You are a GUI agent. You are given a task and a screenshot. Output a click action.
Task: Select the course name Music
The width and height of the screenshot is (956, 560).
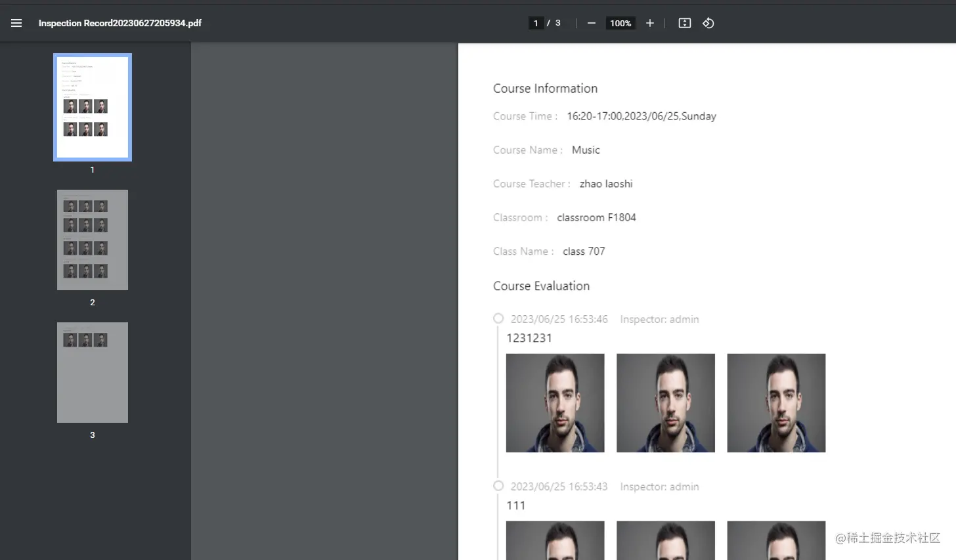(x=586, y=150)
